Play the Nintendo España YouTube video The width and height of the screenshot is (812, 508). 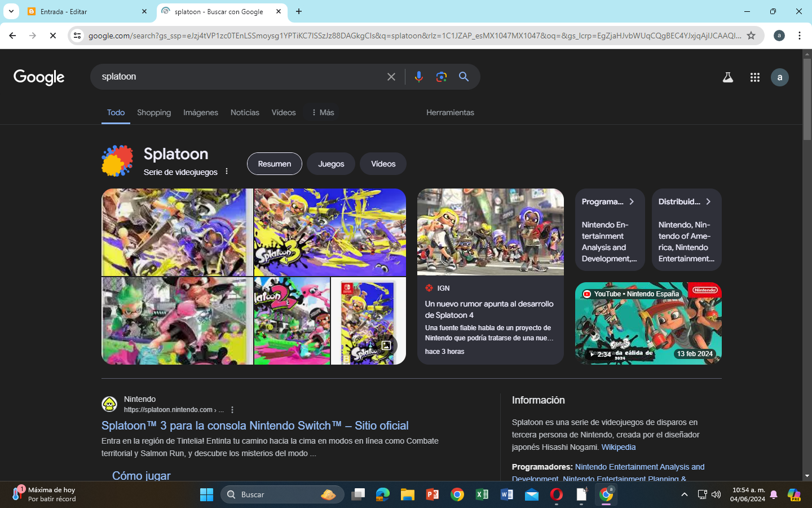pyautogui.click(x=648, y=323)
